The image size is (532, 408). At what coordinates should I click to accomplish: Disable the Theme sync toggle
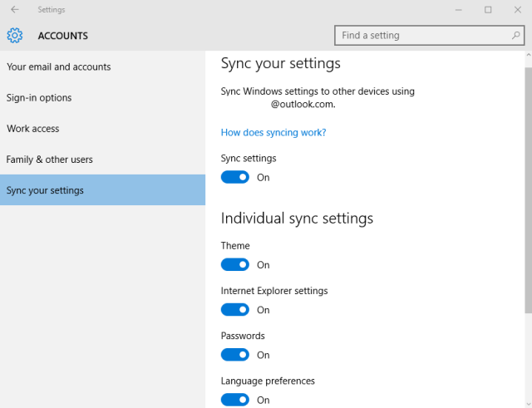click(234, 265)
